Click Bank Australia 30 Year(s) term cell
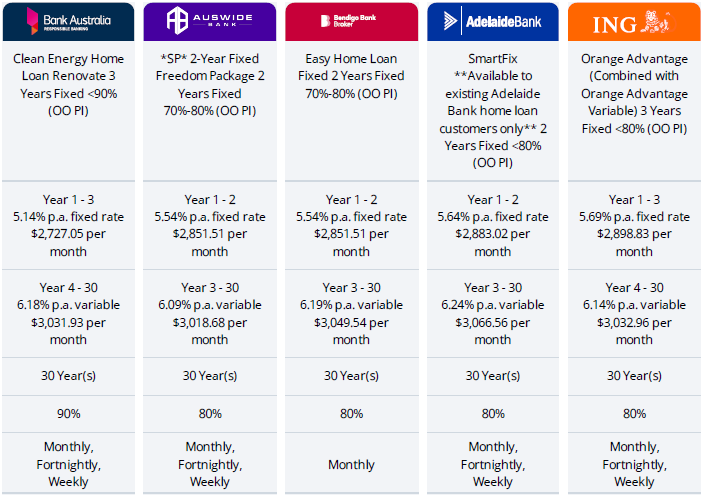Image resolution: width=702 pixels, height=495 pixels. 68,376
